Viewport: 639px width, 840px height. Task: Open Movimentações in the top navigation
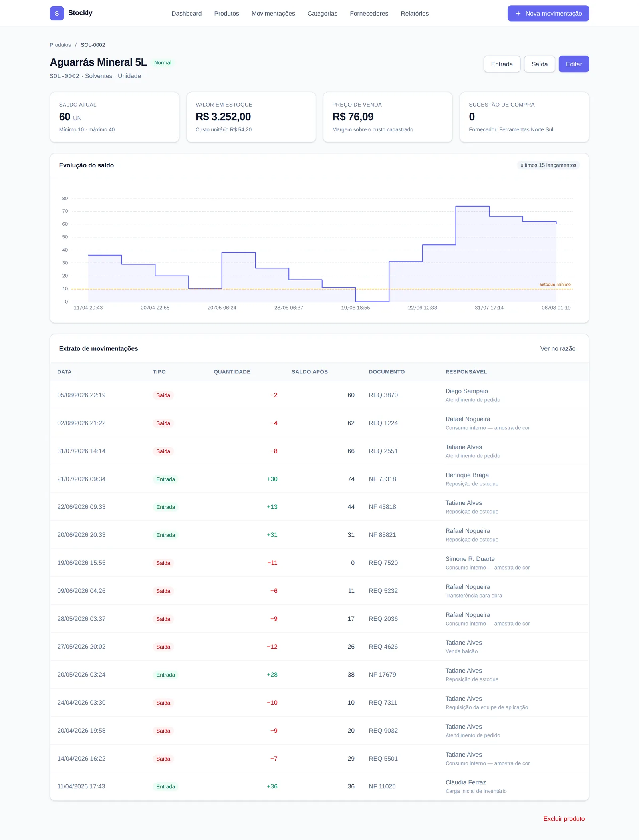(273, 14)
